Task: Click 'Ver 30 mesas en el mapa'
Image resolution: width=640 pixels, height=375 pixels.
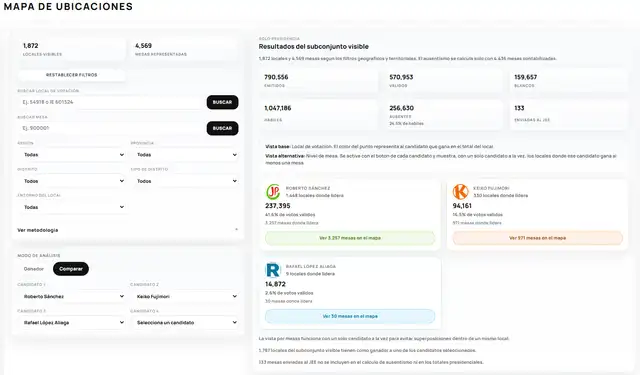Action: (x=350, y=316)
